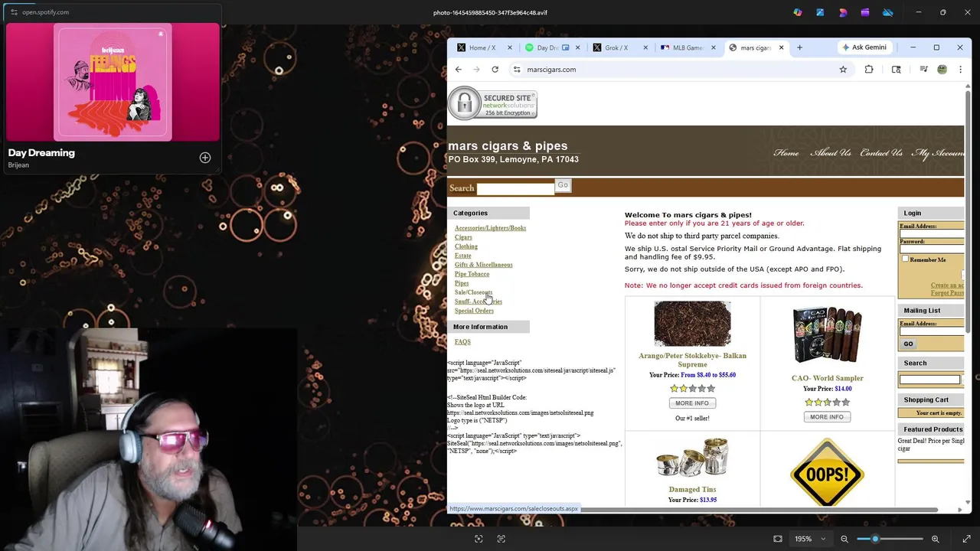Open Clipchamp icon in Photos title bar
This screenshot has width=980, height=551.
click(865, 12)
